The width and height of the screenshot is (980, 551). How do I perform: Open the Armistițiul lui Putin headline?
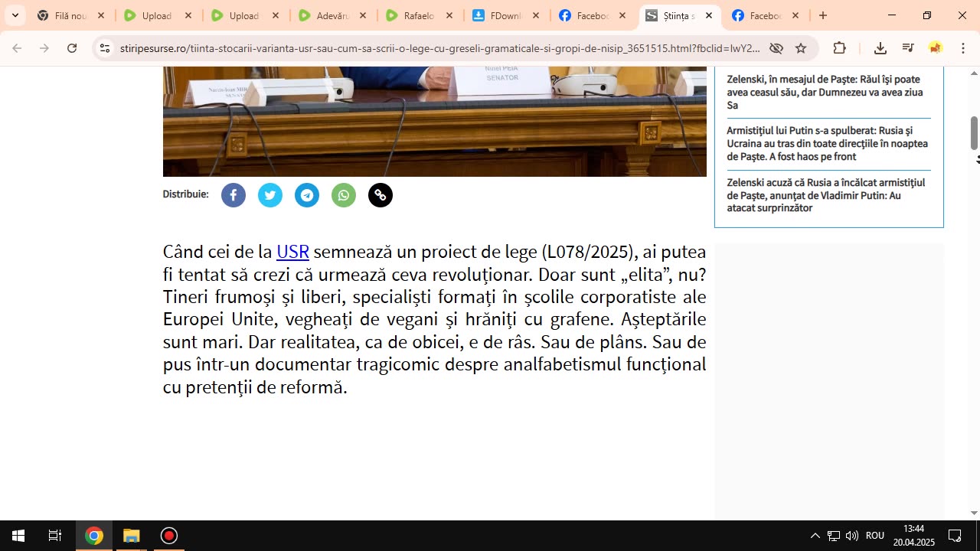(827, 143)
